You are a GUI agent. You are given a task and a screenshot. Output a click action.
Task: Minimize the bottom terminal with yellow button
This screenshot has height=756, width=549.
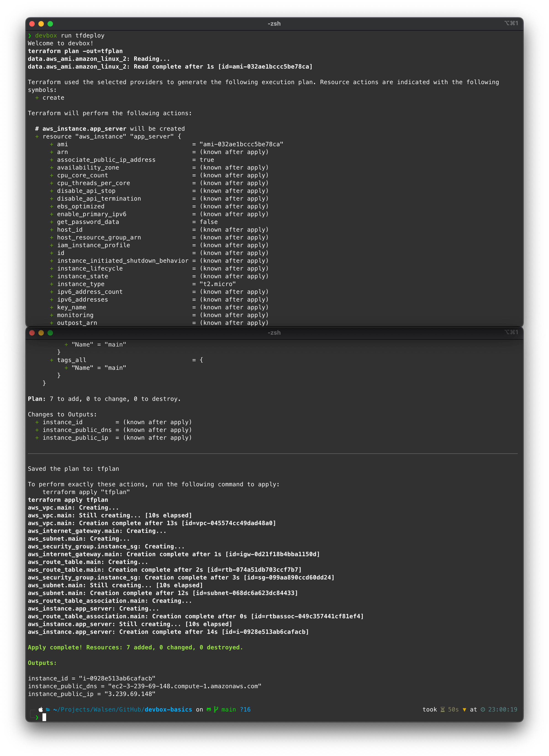pyautogui.click(x=41, y=333)
